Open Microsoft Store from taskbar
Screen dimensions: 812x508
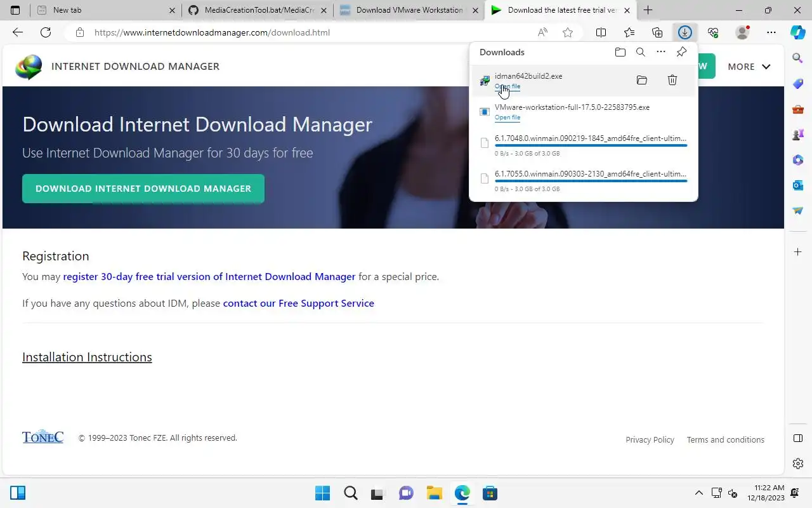tap(490, 493)
